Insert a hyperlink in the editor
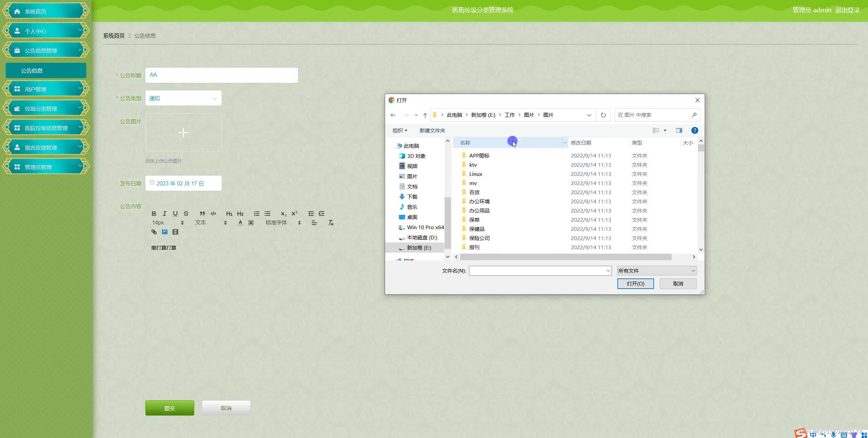The width and height of the screenshot is (868, 438). click(x=154, y=232)
